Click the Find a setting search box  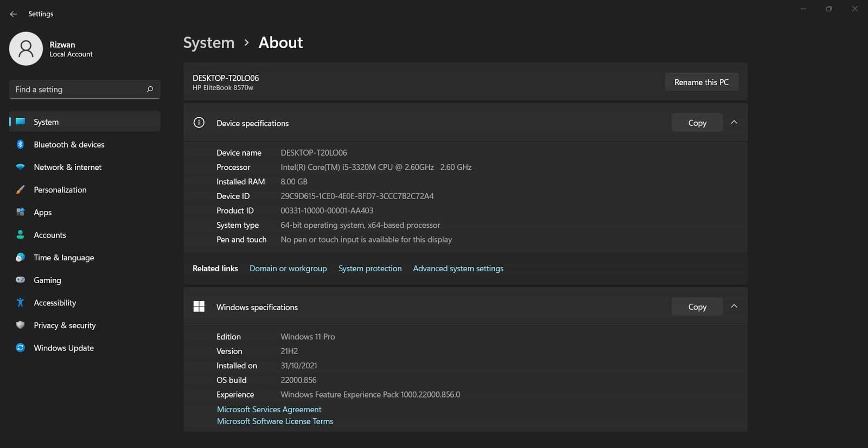pyautogui.click(x=85, y=89)
